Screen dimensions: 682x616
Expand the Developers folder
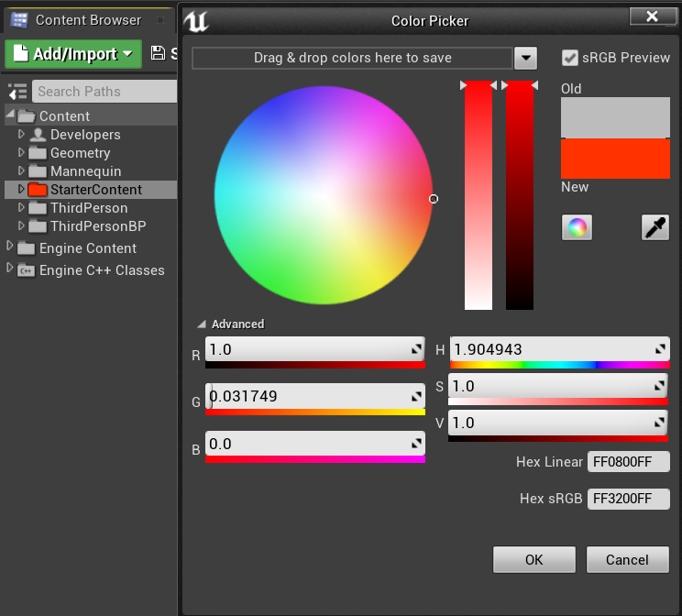pos(21,134)
